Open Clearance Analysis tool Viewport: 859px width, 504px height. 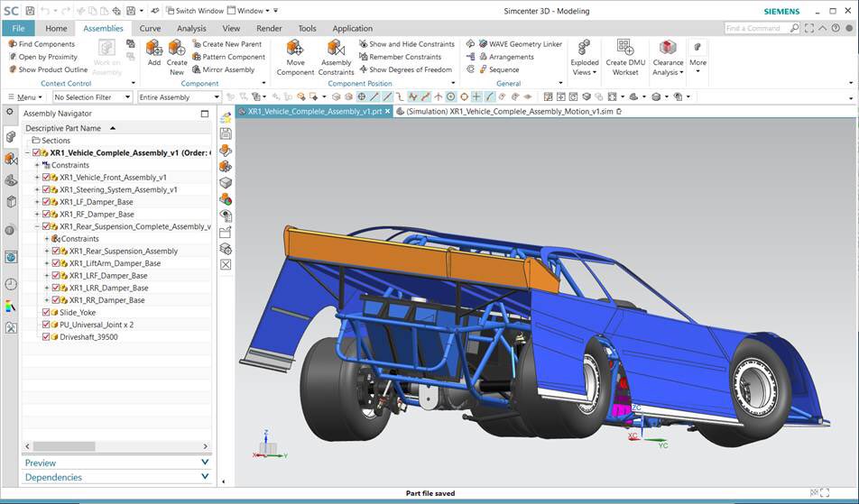[668, 57]
